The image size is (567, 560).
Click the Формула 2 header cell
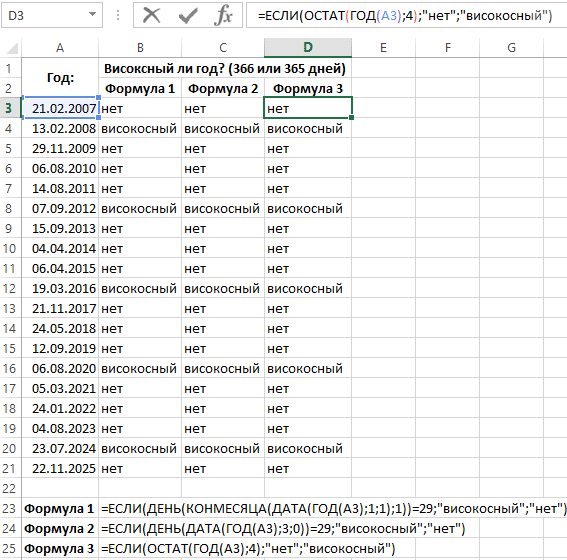tap(223, 89)
